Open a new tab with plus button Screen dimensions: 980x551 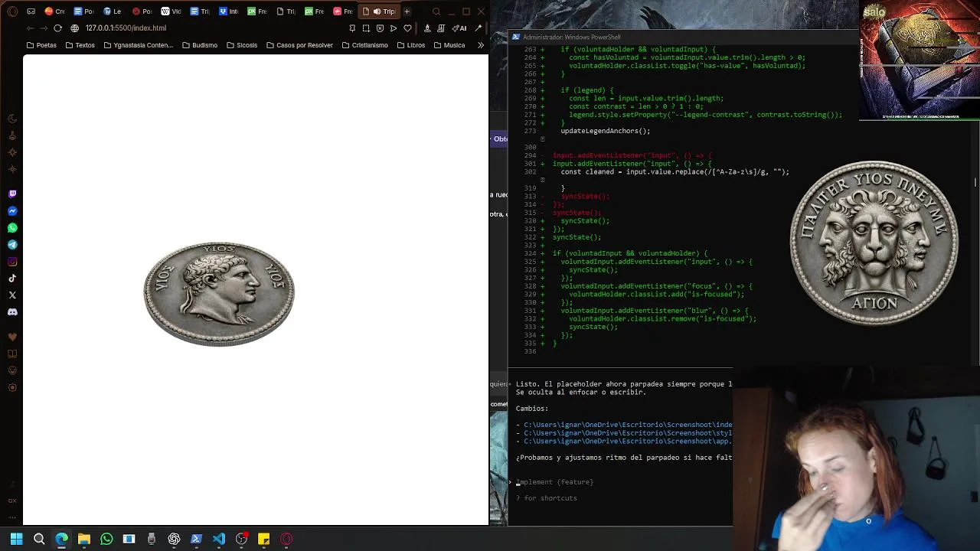click(407, 11)
